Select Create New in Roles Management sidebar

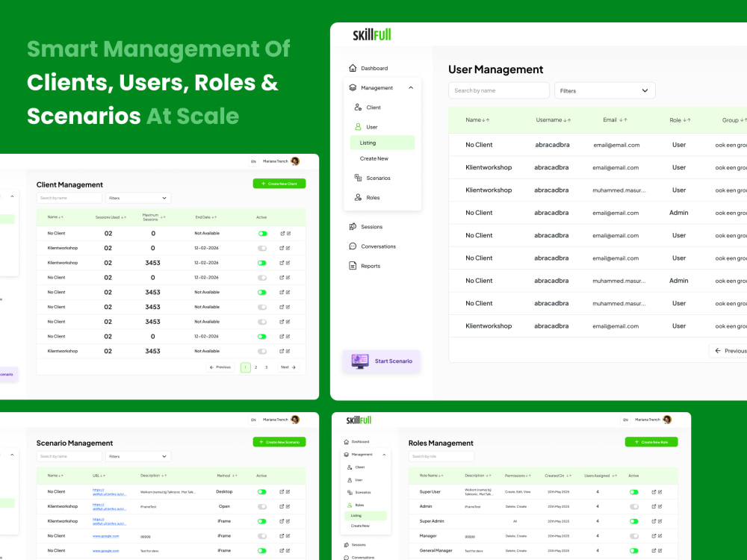360,526
